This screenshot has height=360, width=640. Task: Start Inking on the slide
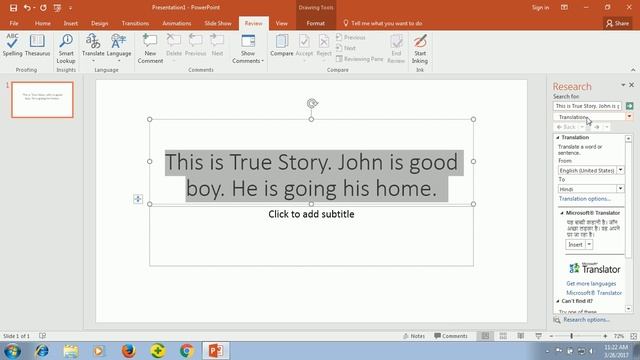click(420, 49)
